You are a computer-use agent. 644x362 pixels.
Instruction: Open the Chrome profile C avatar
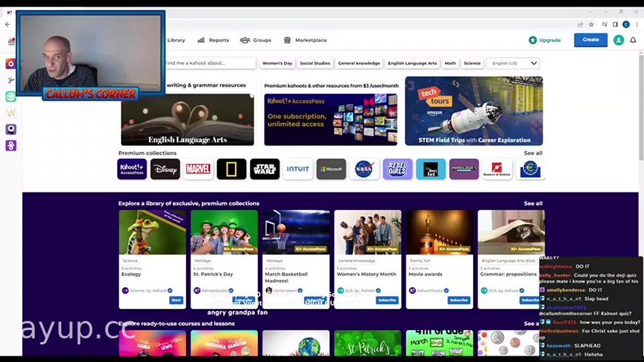click(626, 24)
